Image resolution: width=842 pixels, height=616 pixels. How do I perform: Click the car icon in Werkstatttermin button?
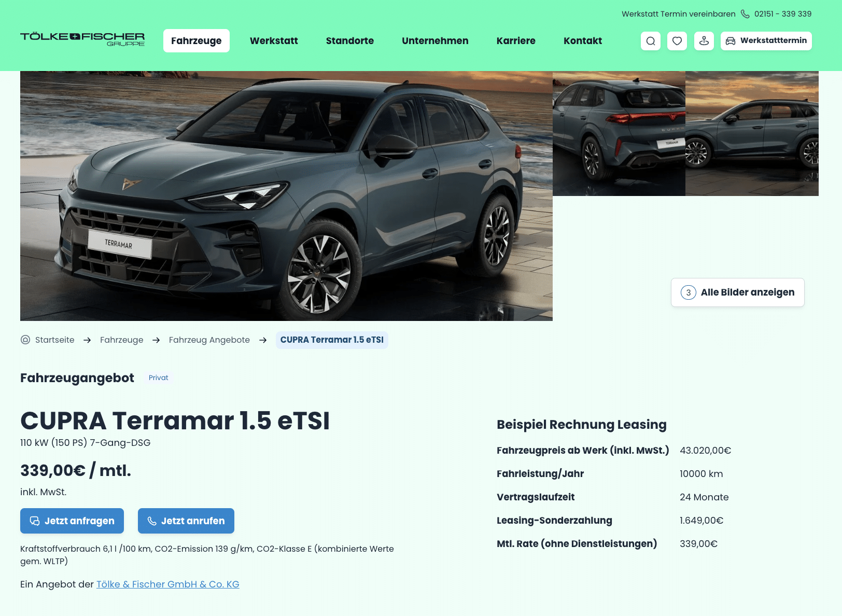click(x=731, y=41)
